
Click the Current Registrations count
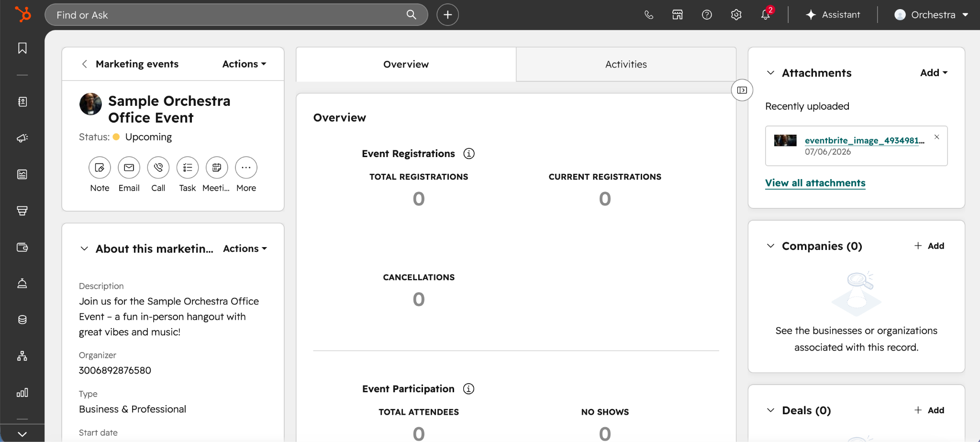coord(605,199)
